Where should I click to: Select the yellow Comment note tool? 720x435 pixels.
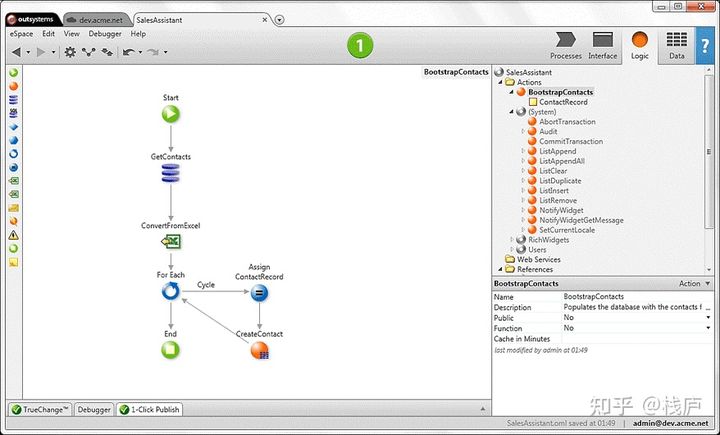pyautogui.click(x=13, y=262)
